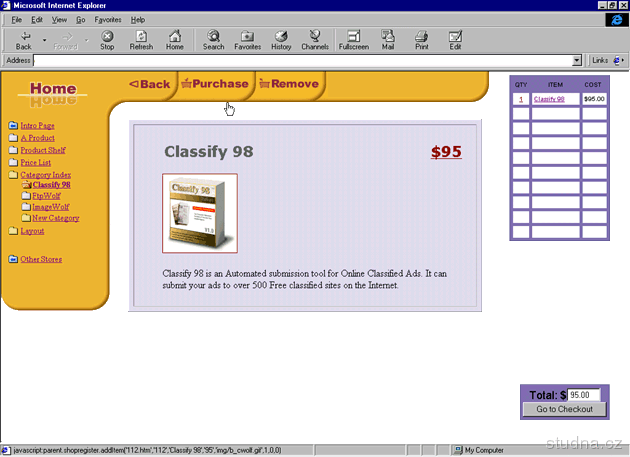This screenshot has height=457, width=630.
Task: Open the Search toolbar icon
Action: point(213,36)
